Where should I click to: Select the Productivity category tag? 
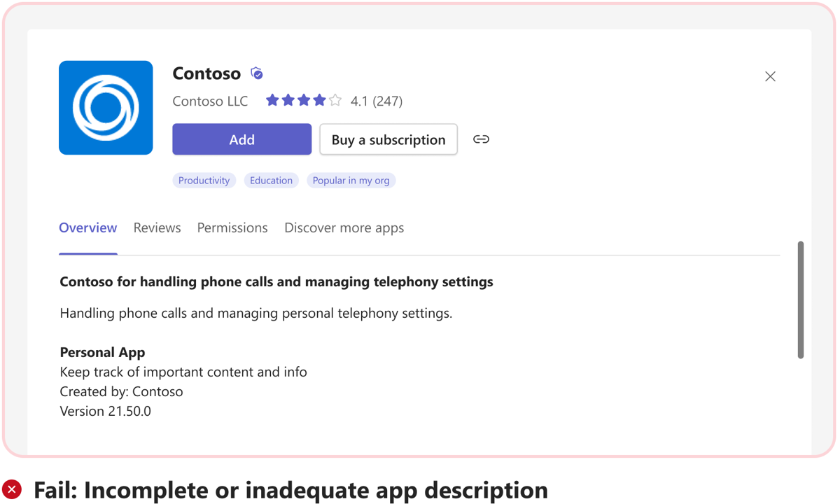pyautogui.click(x=204, y=181)
